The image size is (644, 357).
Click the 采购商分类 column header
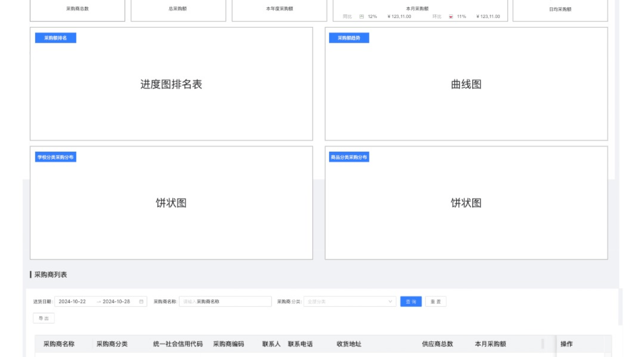tap(112, 344)
